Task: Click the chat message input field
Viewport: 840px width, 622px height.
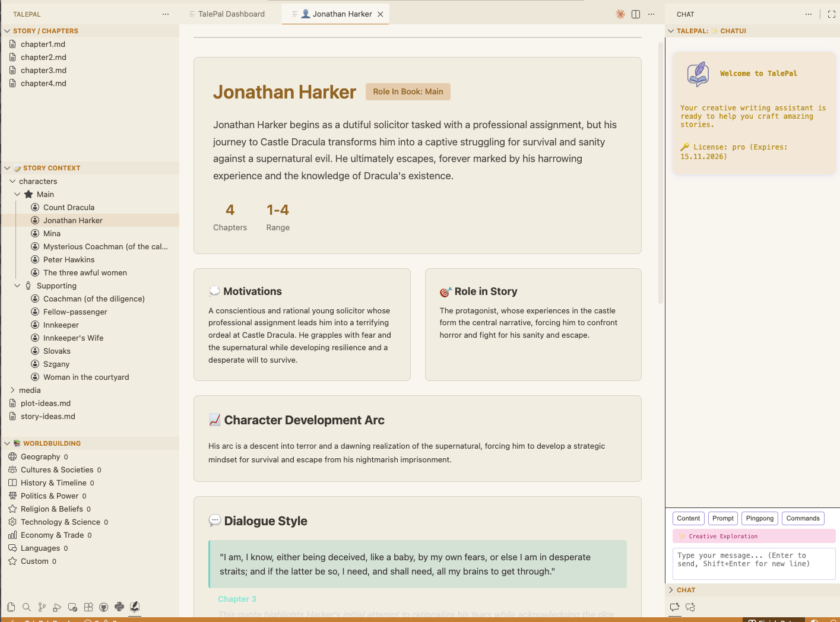Action: pos(753,563)
